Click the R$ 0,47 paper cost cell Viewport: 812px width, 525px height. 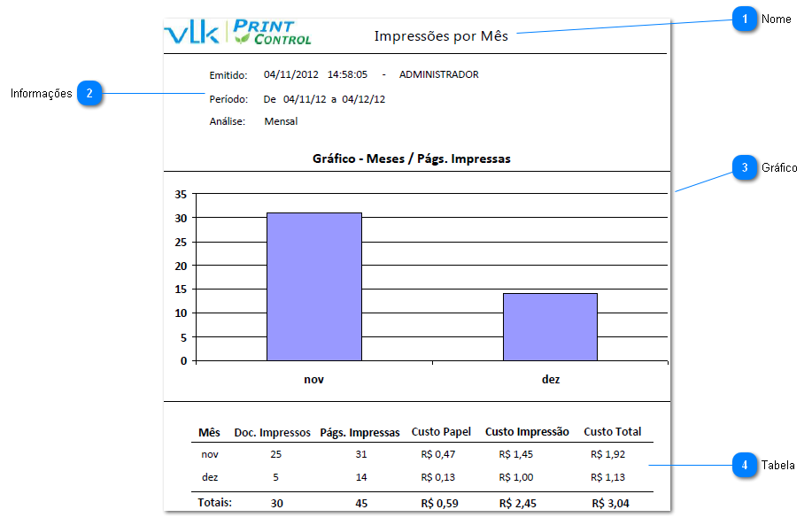coord(438,454)
